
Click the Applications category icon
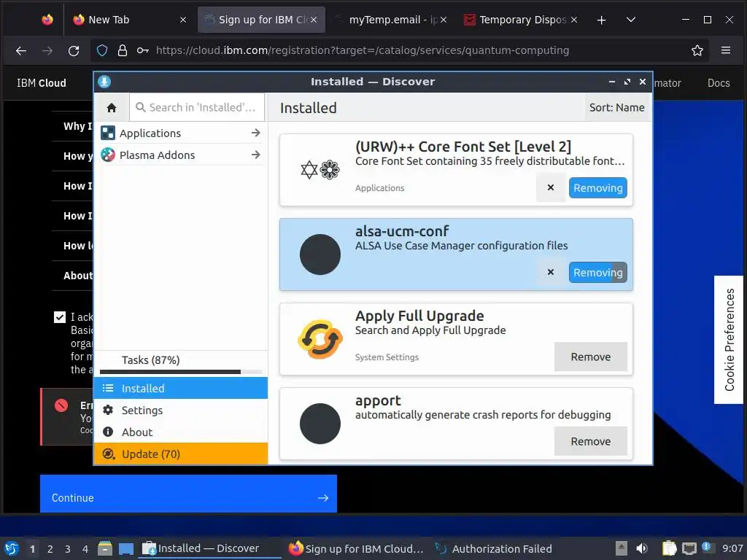click(x=108, y=133)
